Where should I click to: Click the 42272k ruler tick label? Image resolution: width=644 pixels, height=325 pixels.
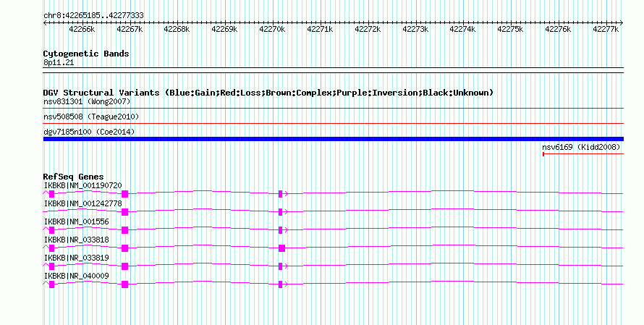(x=368, y=29)
